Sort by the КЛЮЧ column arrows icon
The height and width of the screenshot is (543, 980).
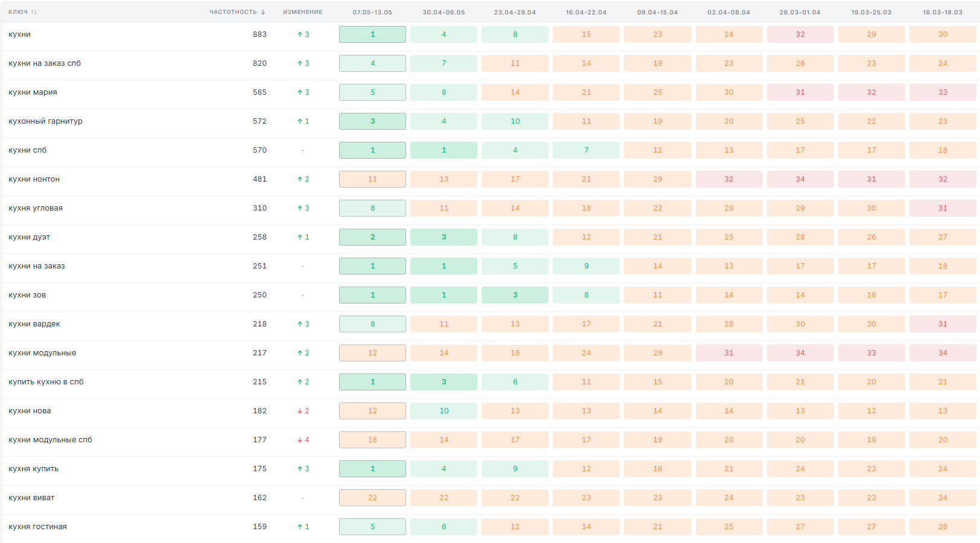point(34,12)
